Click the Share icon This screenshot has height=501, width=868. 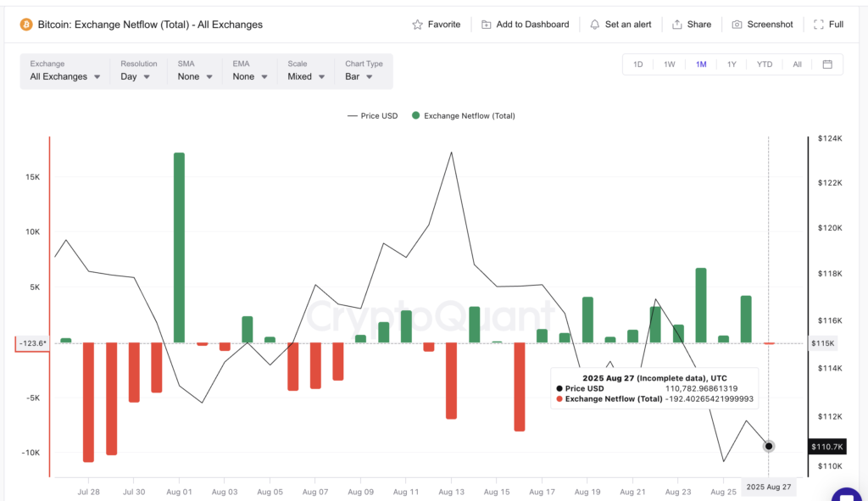click(676, 25)
